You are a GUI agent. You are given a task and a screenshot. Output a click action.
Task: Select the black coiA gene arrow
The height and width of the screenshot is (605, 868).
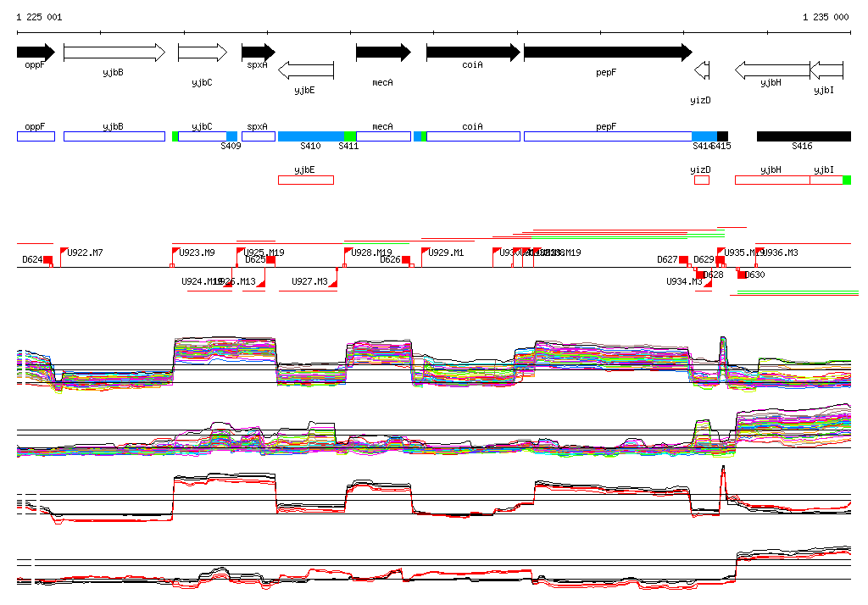(x=473, y=53)
